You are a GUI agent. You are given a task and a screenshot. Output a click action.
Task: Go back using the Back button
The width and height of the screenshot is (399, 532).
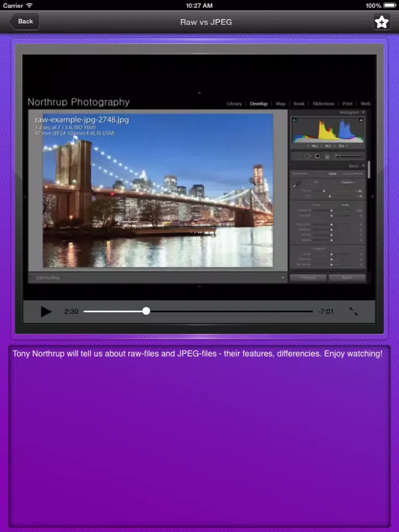[x=24, y=22]
